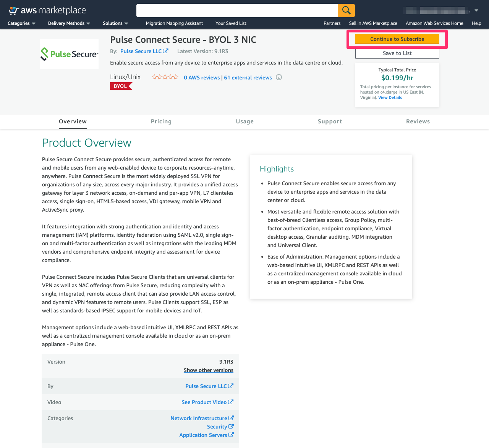Click Show other versions
Image resolution: width=489 pixels, height=448 pixels.
click(x=208, y=370)
